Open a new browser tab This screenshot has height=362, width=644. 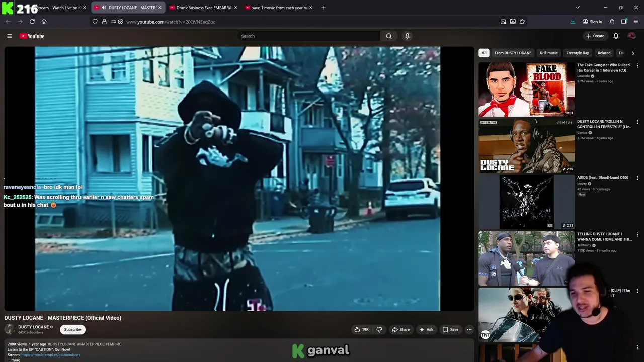pos(324,8)
